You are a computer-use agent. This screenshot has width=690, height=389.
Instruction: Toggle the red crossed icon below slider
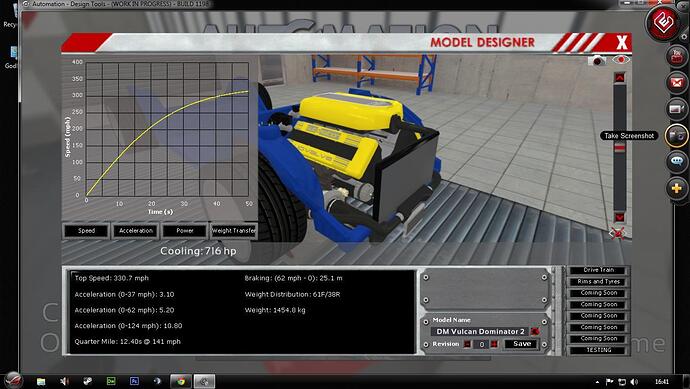pyautogui.click(x=617, y=233)
